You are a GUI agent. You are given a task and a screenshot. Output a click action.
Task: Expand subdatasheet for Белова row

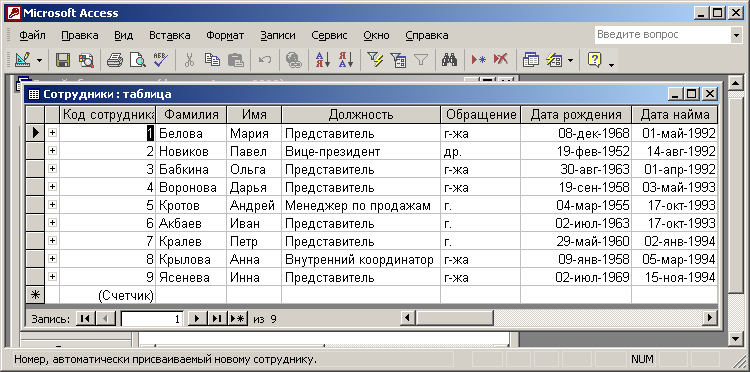(x=52, y=132)
